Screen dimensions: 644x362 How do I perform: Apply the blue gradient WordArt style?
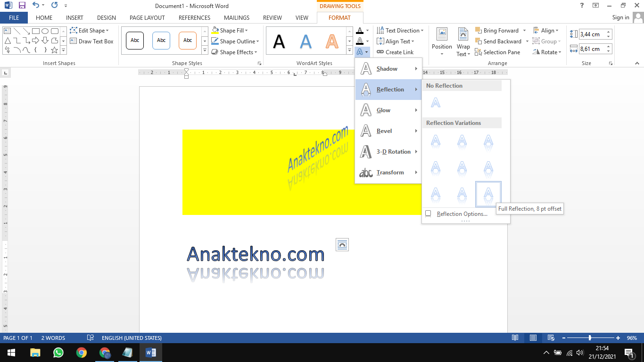306,41
